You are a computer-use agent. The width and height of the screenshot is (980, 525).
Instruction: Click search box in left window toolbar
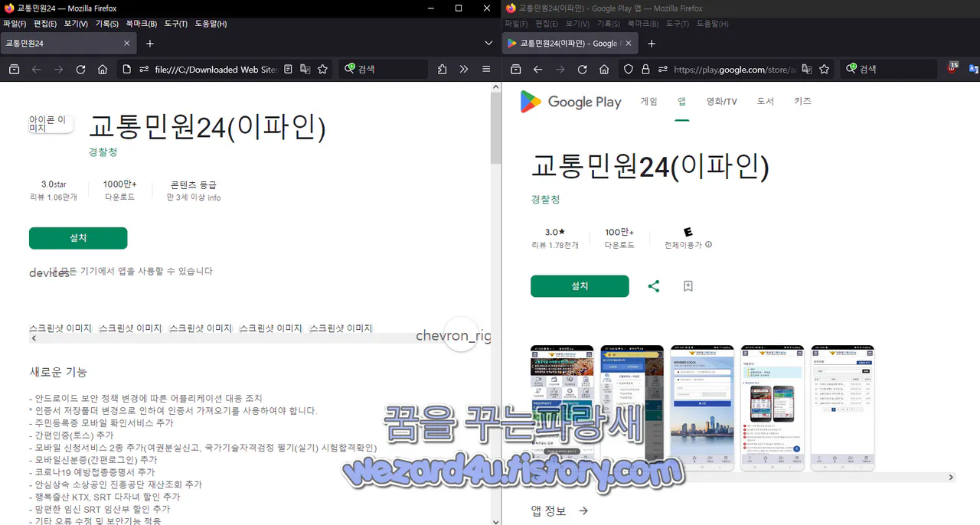tap(383, 69)
